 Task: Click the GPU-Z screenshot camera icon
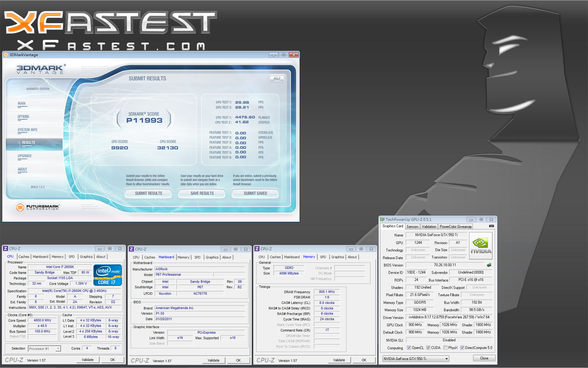point(491,226)
